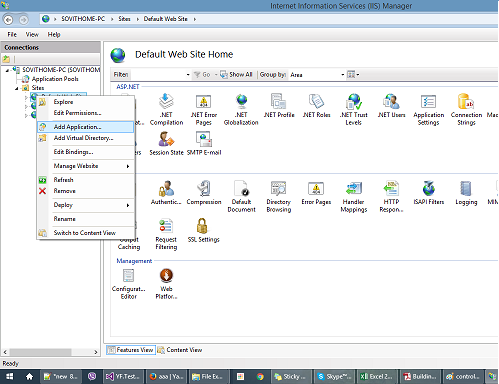This screenshot has height=384, width=499.
Task: Open Default Document feature
Action: point(241,197)
